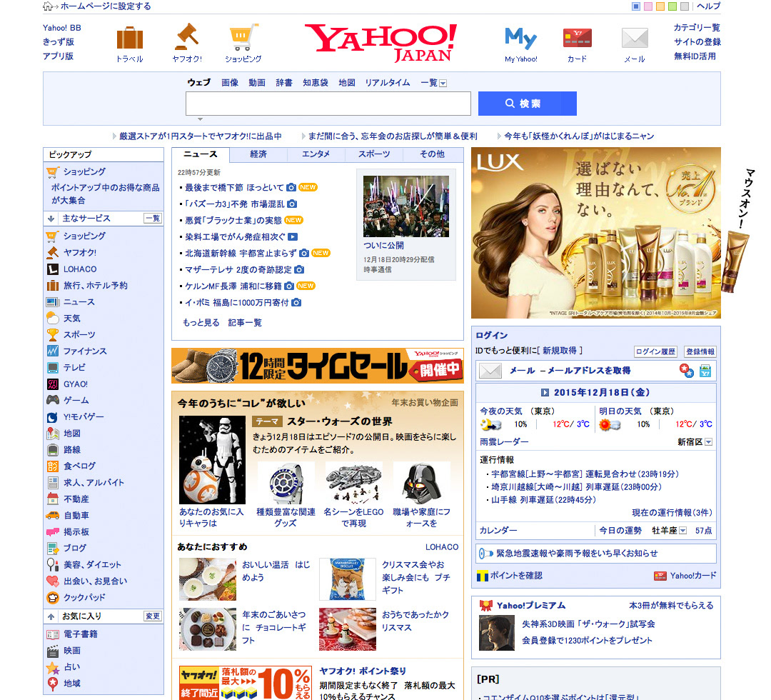Image resolution: width=771 pixels, height=700 pixels.
Task: Open the Mail envelope icon in header
Action: pos(634,38)
